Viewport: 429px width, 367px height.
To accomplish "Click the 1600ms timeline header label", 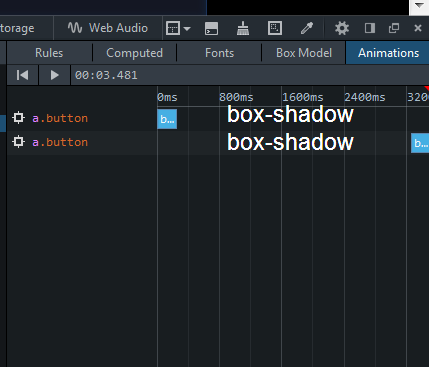I will pos(302,97).
